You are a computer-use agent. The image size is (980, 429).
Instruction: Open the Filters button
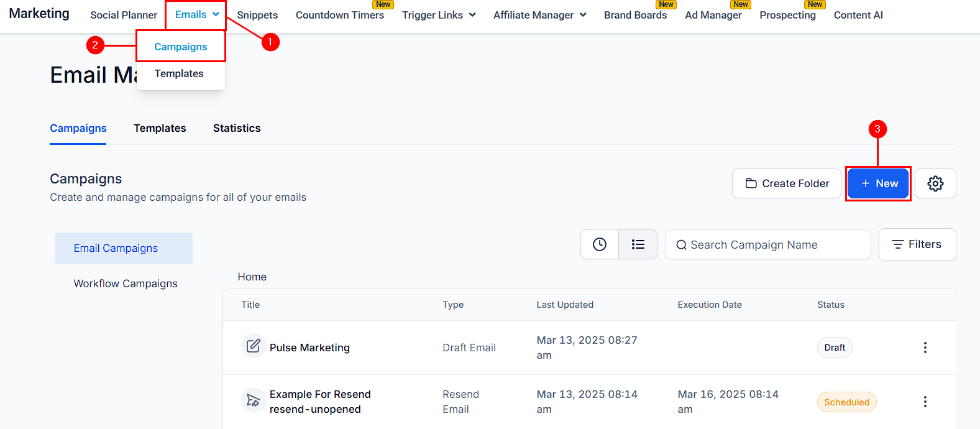point(917,244)
